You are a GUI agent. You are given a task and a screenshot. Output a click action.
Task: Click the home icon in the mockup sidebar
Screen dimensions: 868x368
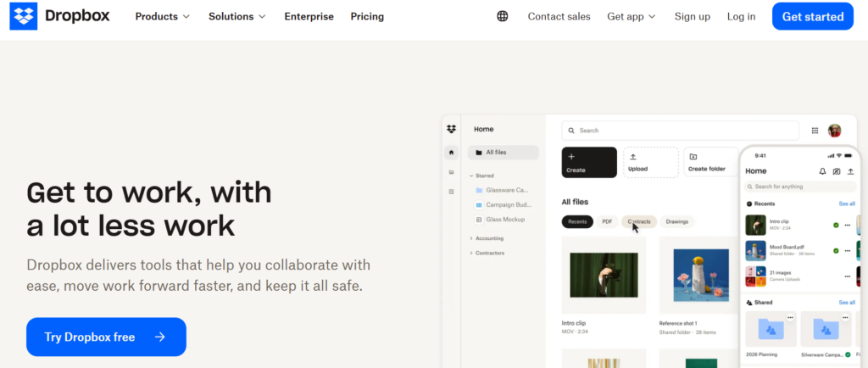coord(451,153)
